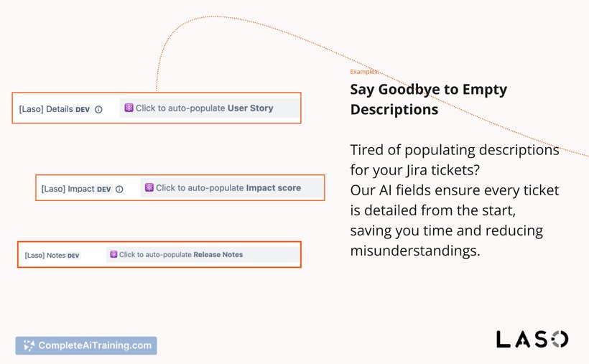Viewport: 589px width, 364px height.
Task: Click the purple AI icon beside User Story
Action: click(x=129, y=108)
